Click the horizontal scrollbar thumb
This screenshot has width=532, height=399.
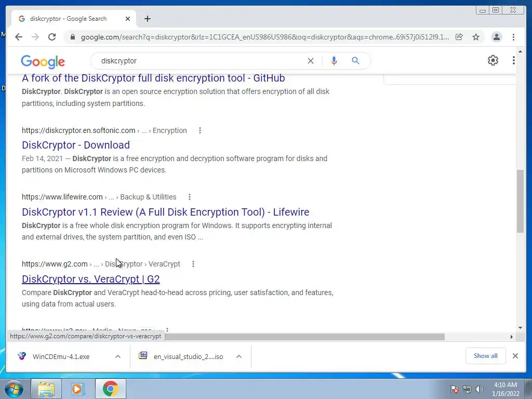[x=304, y=337]
